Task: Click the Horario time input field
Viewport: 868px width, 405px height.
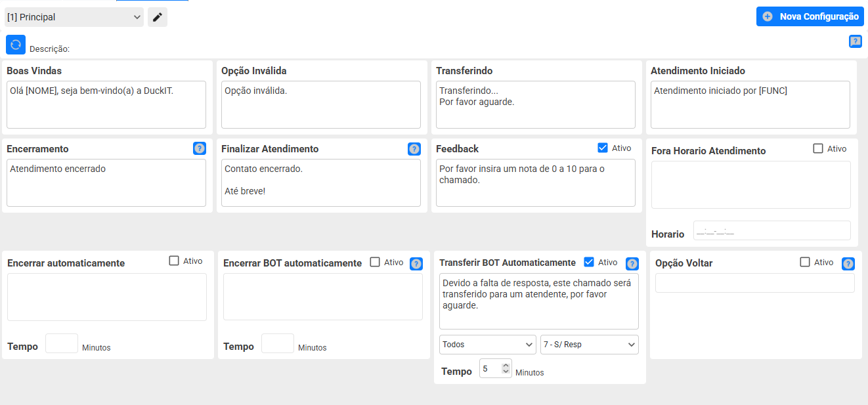Action: (771, 231)
